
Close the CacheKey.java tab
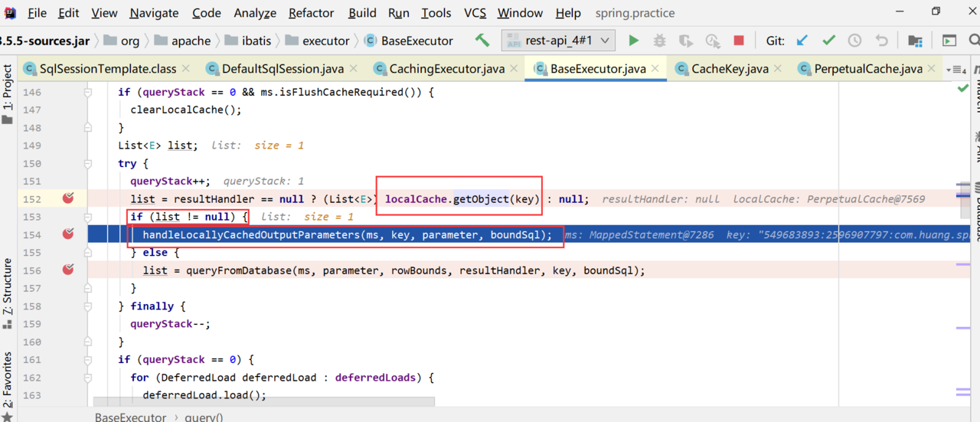pyautogui.click(x=779, y=70)
